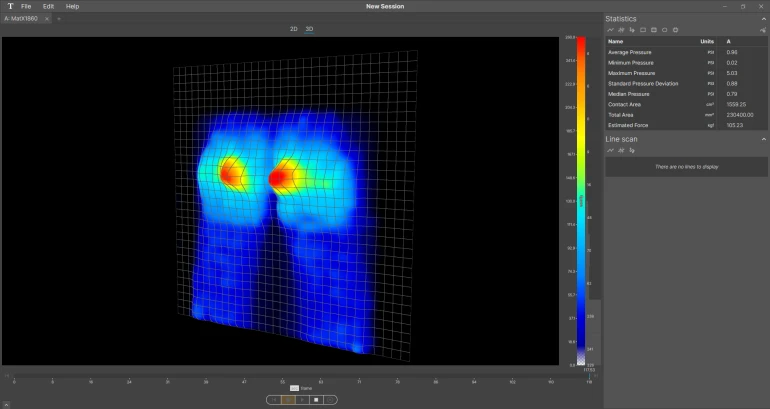Collapse the Line scan panel
Screen dimensions: 770x409
(x=763, y=139)
